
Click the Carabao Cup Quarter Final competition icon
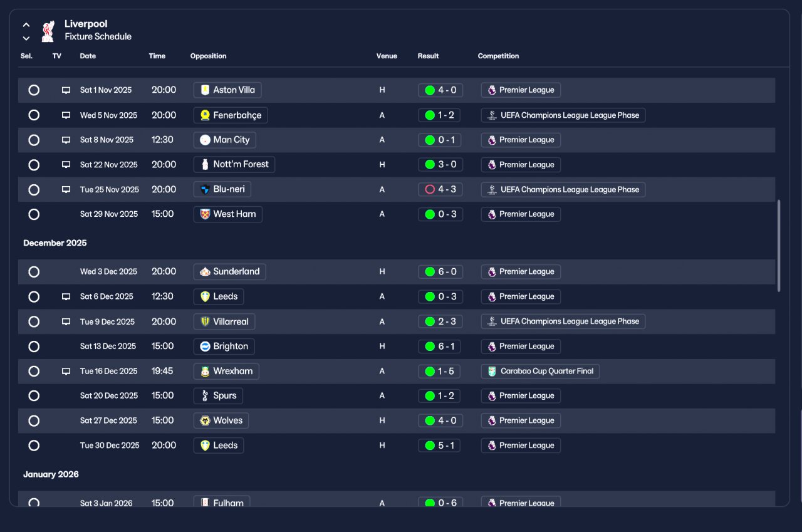coord(492,371)
